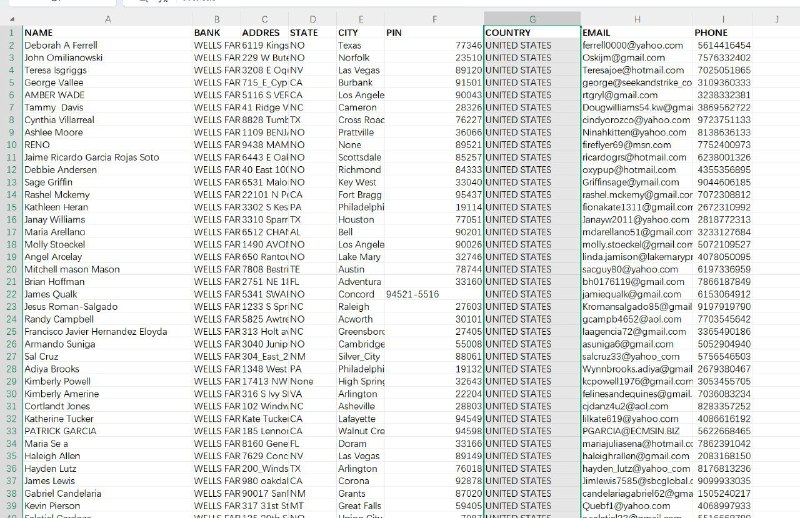Image resolution: width=800 pixels, height=518 pixels.
Task: Select entire column F by its header
Action: point(434,18)
